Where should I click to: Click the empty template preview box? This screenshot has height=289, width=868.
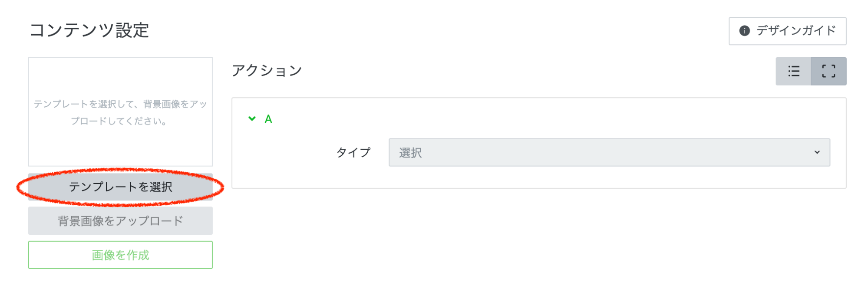120,78
